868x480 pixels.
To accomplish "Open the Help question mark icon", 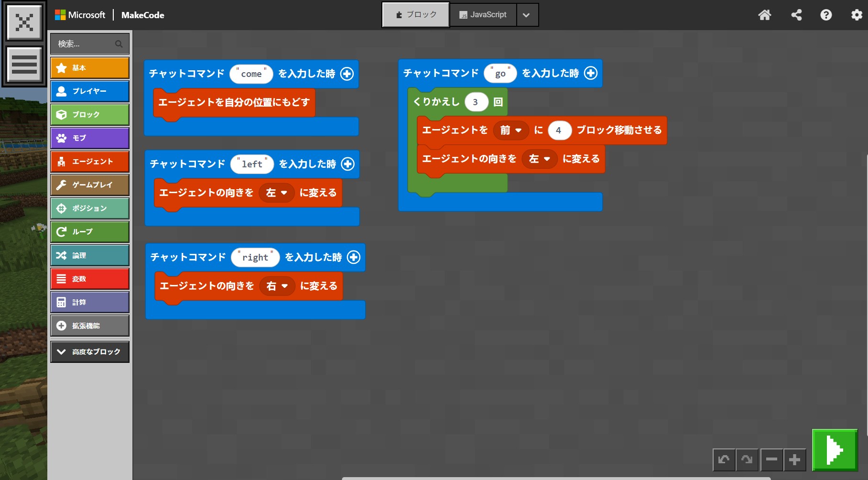I will 826,15.
